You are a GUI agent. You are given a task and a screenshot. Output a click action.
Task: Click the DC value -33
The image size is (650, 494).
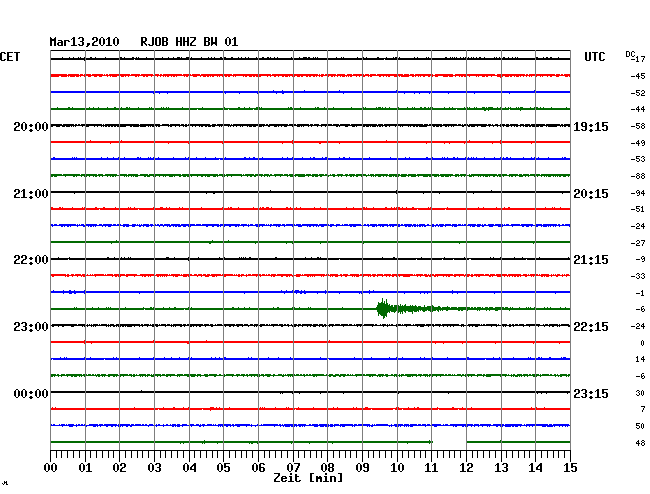click(638, 276)
